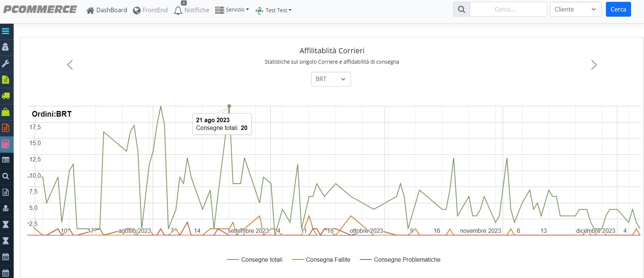Open the Notifiche bell icon
This screenshot has height=278, width=644.
click(178, 10)
